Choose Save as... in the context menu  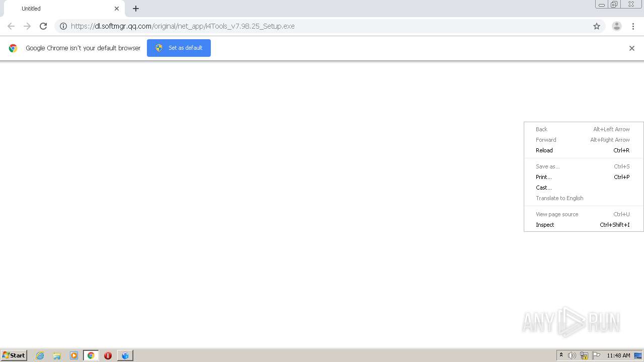coord(584,166)
